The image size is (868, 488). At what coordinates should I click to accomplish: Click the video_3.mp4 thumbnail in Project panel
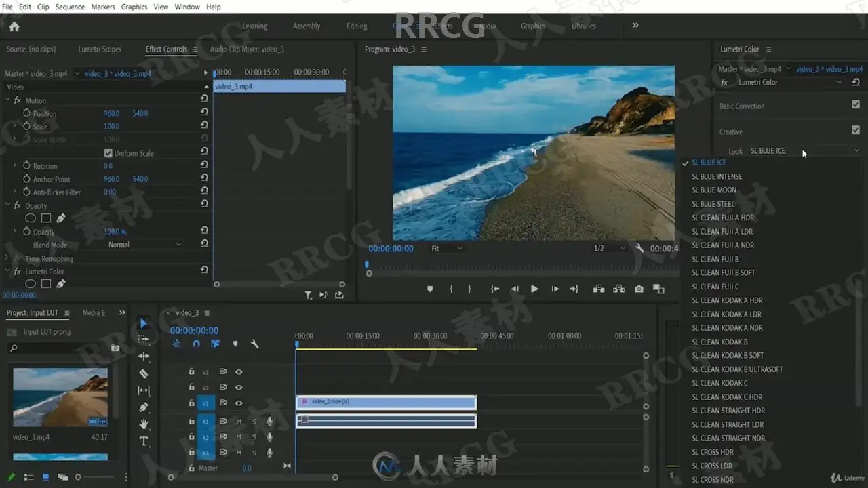tap(60, 397)
